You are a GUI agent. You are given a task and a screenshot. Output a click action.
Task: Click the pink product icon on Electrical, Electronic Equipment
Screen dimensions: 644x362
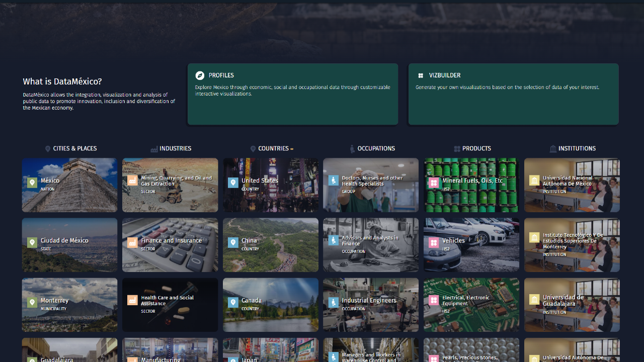[x=434, y=300]
